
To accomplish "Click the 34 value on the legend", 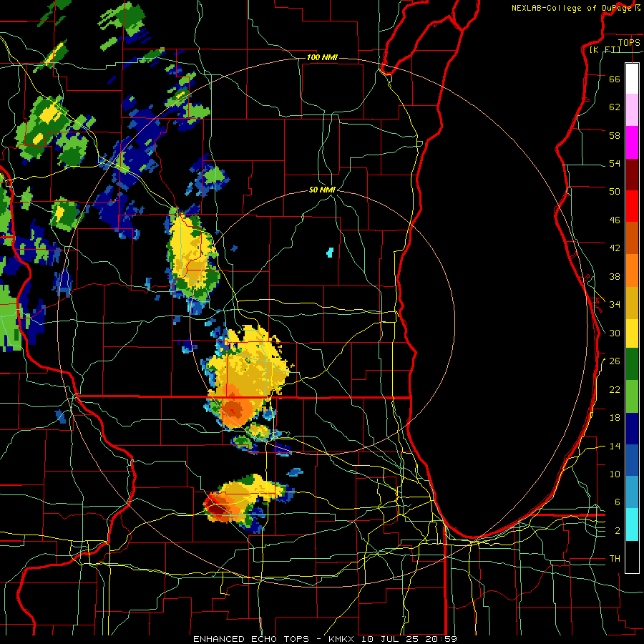I will click(x=615, y=305).
